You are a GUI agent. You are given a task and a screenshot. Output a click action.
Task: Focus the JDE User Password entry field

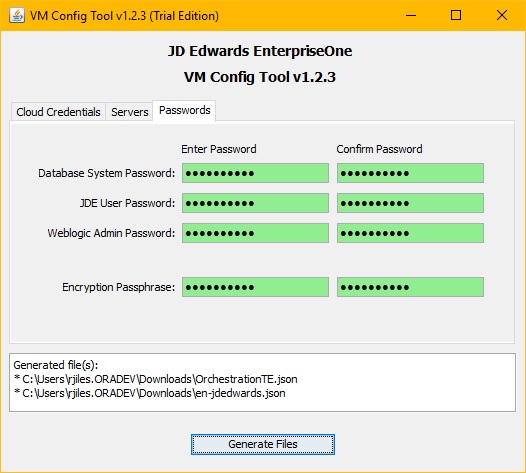pos(255,203)
